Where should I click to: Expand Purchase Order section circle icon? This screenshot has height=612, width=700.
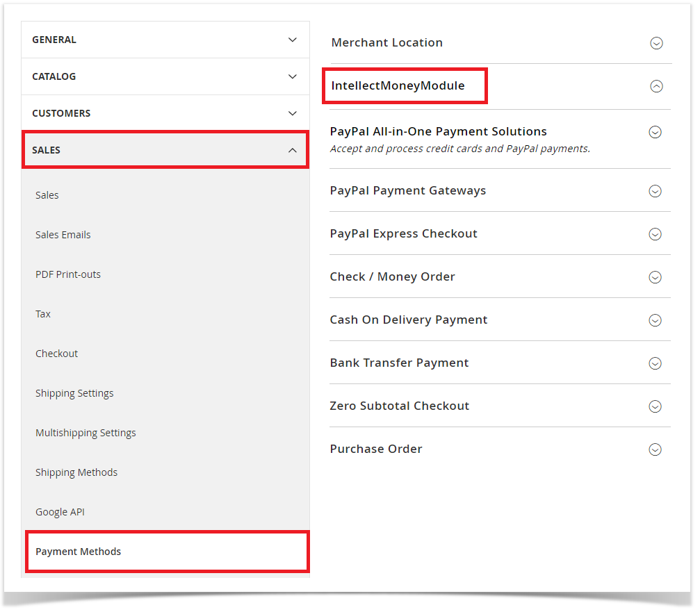tap(654, 449)
